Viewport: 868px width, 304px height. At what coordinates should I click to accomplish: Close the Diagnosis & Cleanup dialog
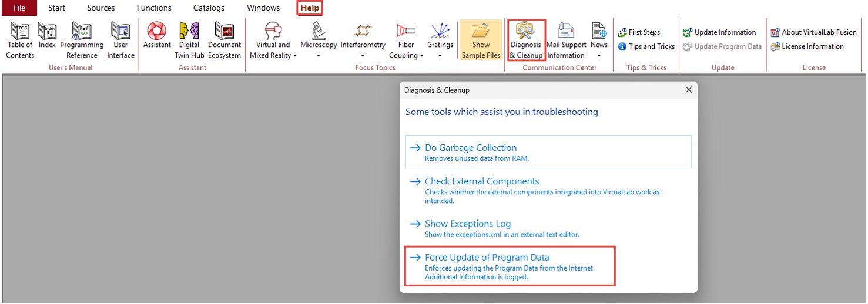(x=689, y=90)
